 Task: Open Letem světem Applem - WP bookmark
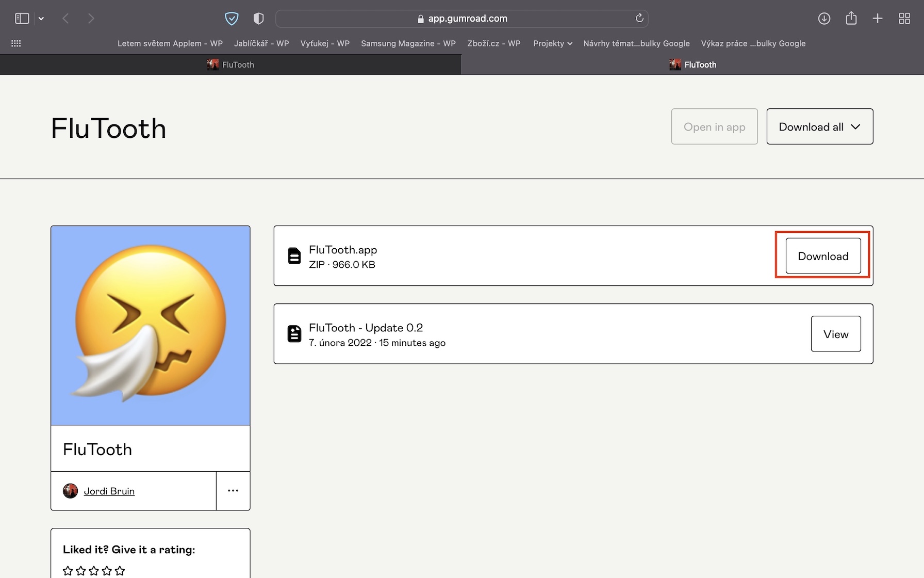tap(170, 43)
